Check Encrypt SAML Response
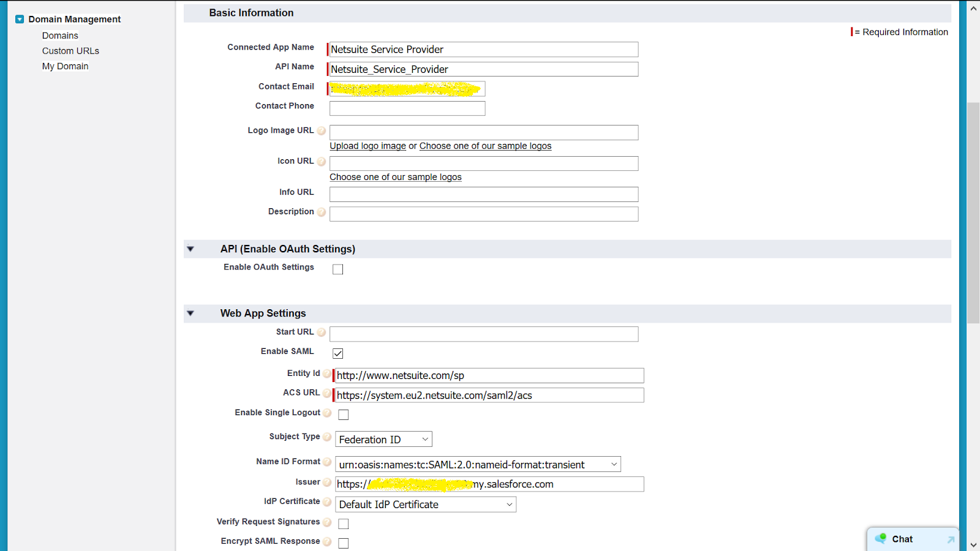The width and height of the screenshot is (980, 551). pyautogui.click(x=343, y=542)
